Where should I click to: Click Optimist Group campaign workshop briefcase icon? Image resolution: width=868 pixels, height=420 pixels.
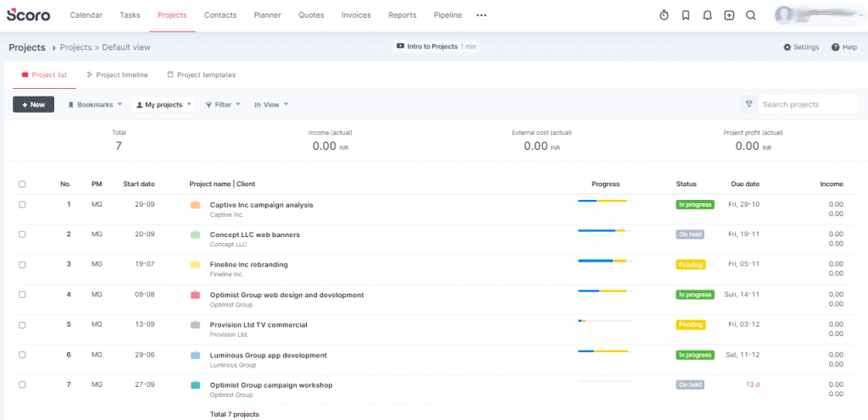coord(195,385)
